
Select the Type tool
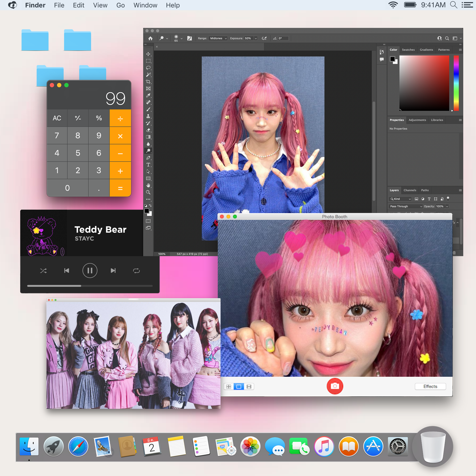(x=148, y=165)
